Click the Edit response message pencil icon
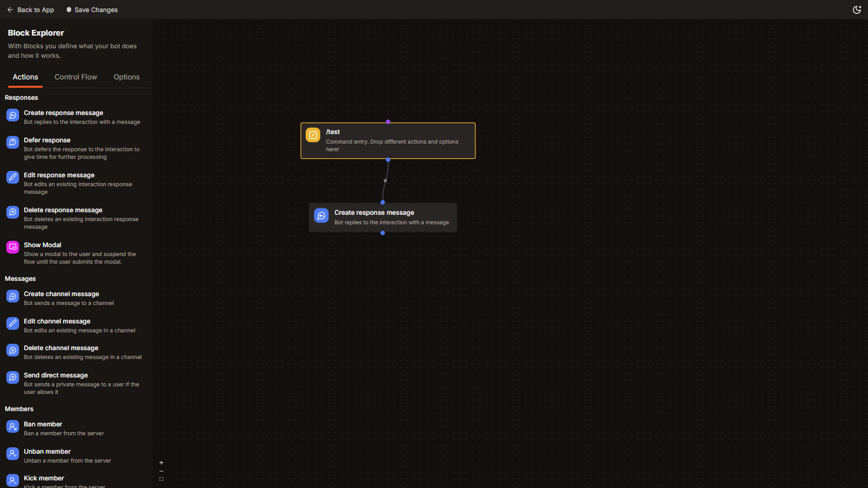Image resolution: width=868 pixels, height=488 pixels. [13, 177]
